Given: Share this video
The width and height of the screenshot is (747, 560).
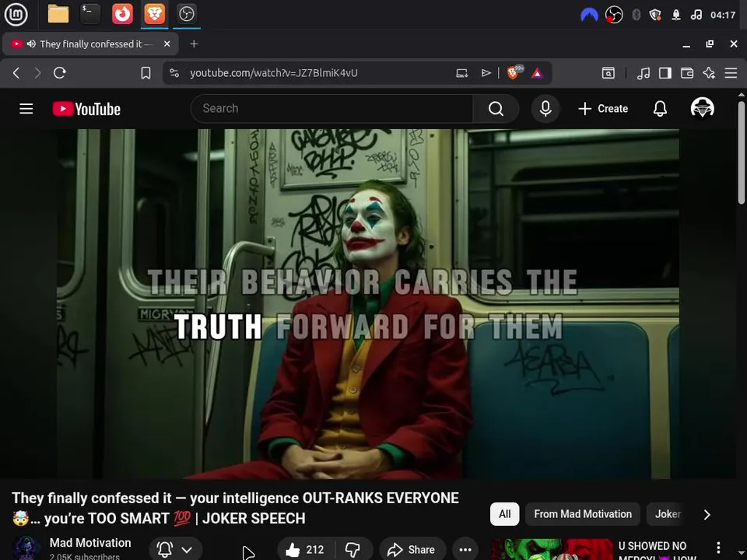Looking at the screenshot, I should click(412, 550).
